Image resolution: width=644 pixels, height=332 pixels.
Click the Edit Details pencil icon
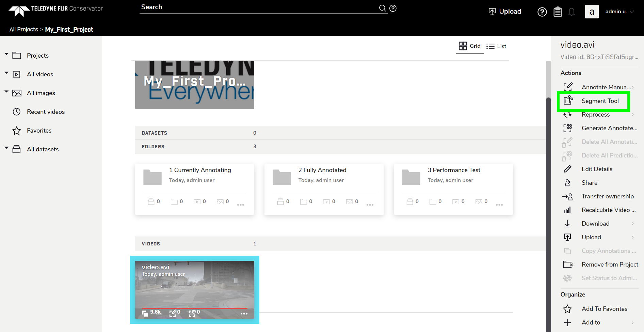tap(568, 169)
